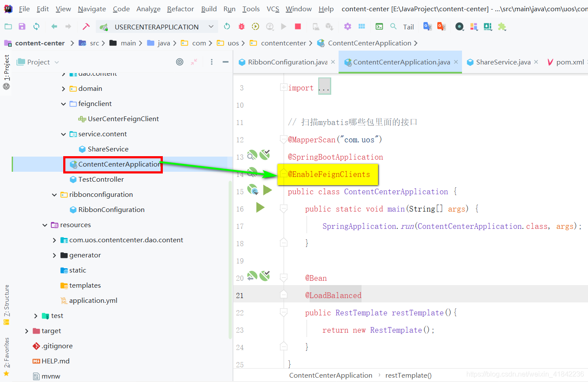Open the VCS menu
The width and height of the screenshot is (588, 382).
pyautogui.click(x=273, y=9)
